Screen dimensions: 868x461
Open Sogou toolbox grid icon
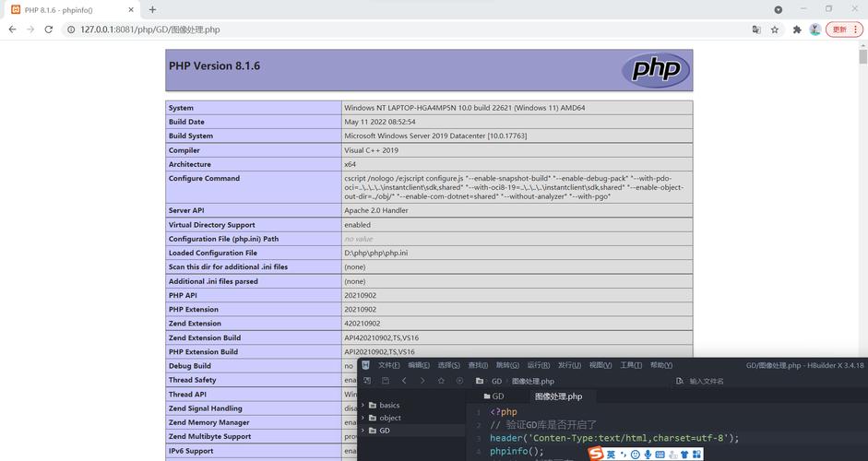[x=696, y=455]
